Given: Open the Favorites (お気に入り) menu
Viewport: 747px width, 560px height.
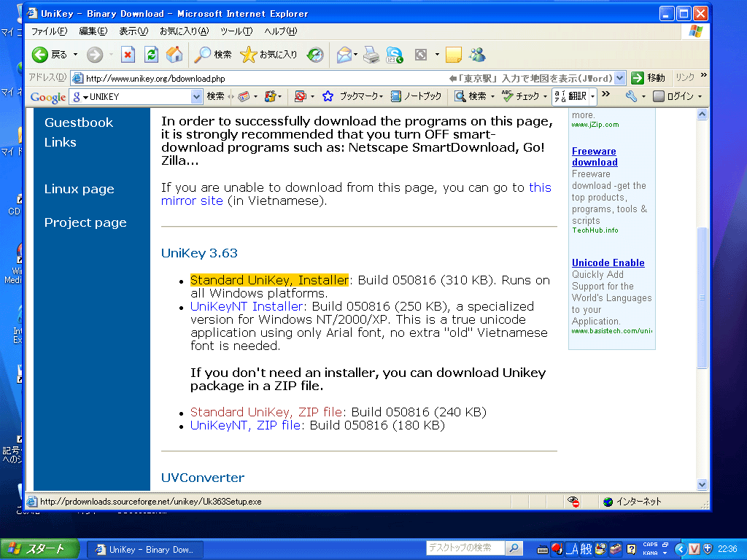Looking at the screenshot, I should pos(184,31).
